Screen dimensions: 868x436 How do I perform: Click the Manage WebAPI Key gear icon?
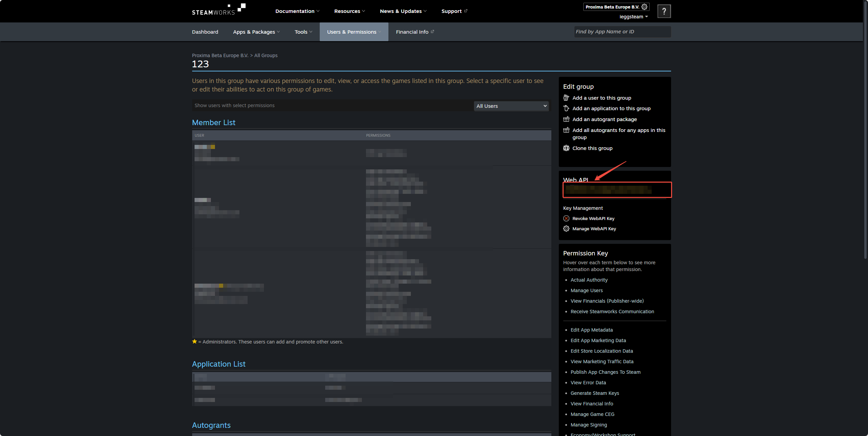click(566, 229)
